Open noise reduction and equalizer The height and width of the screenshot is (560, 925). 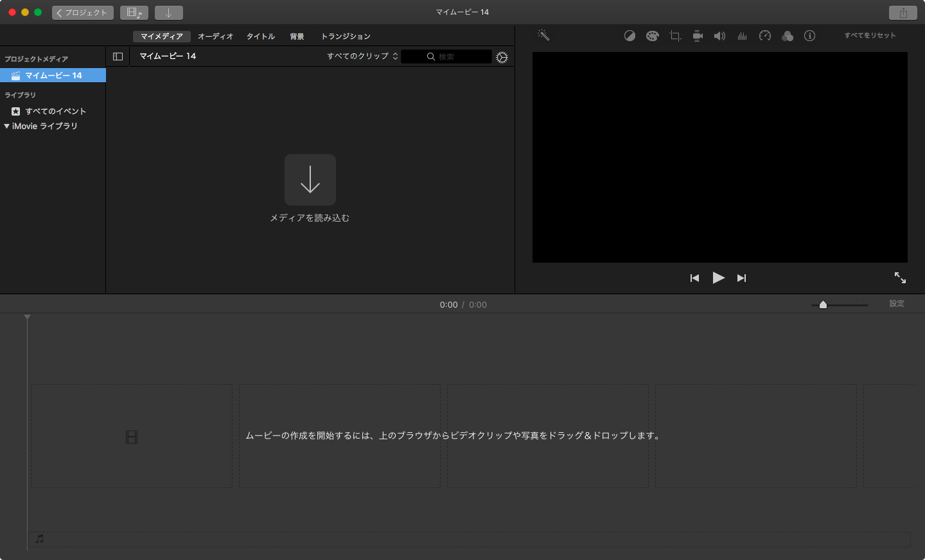[743, 36]
